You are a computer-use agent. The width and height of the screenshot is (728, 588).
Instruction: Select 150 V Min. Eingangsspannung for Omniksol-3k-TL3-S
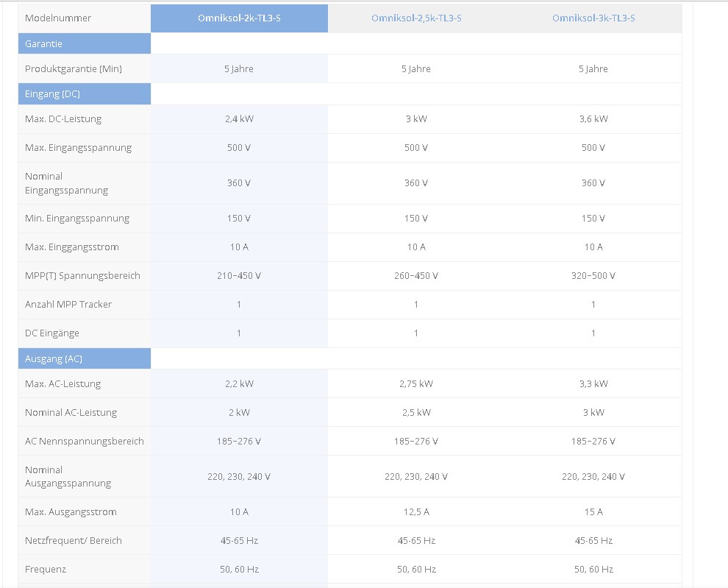point(593,219)
